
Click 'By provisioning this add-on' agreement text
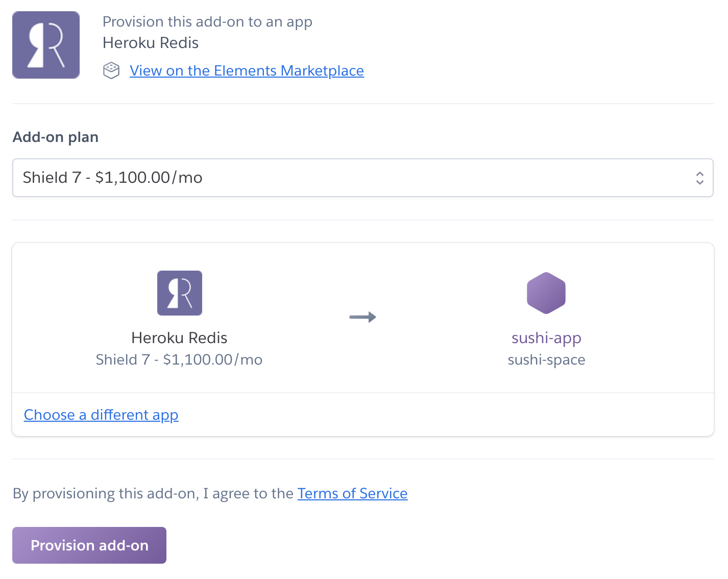pyautogui.click(x=153, y=494)
